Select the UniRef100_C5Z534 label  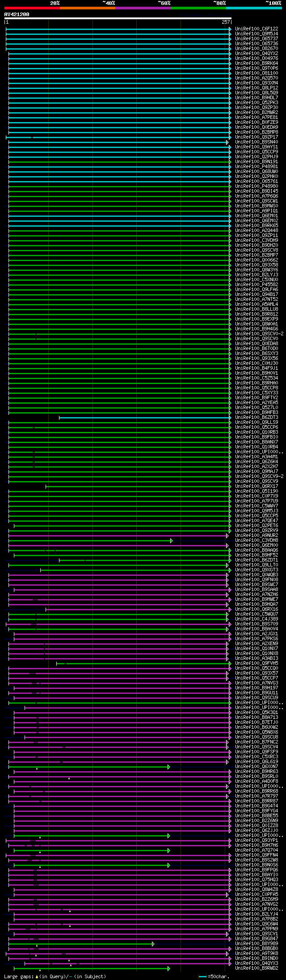pyautogui.click(x=257, y=378)
